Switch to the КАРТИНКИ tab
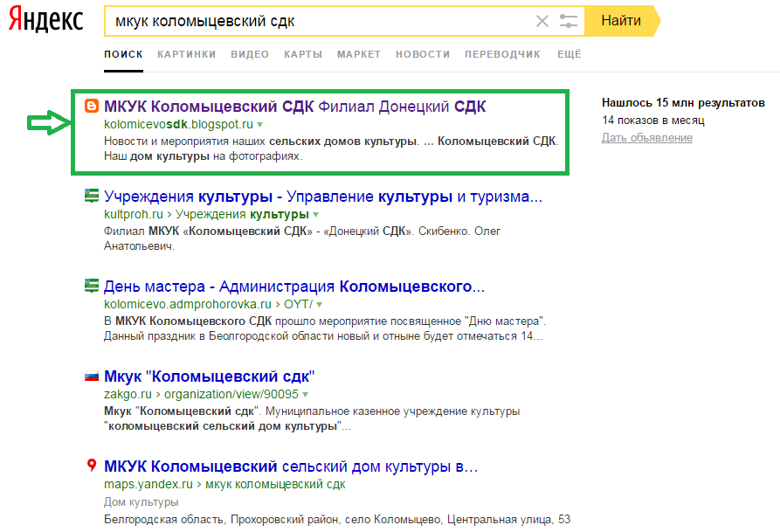 pyautogui.click(x=187, y=54)
